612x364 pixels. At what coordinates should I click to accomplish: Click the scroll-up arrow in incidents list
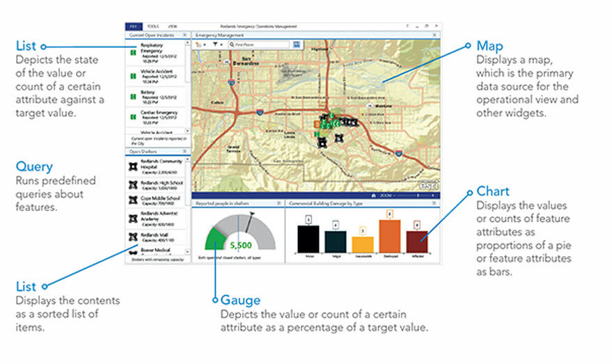click(x=187, y=42)
